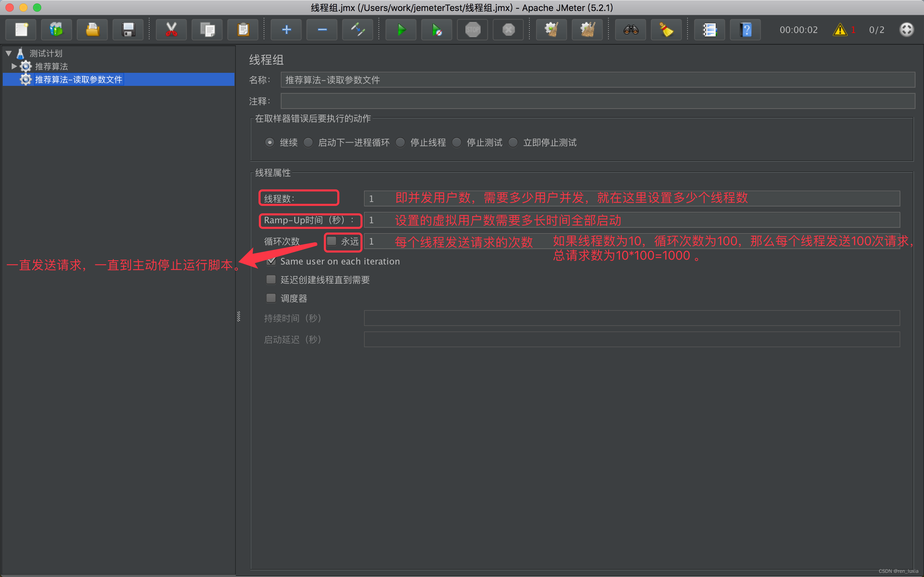The width and height of the screenshot is (924, 577).
Task: Enable the 调度器 scheduler checkbox
Action: point(271,298)
